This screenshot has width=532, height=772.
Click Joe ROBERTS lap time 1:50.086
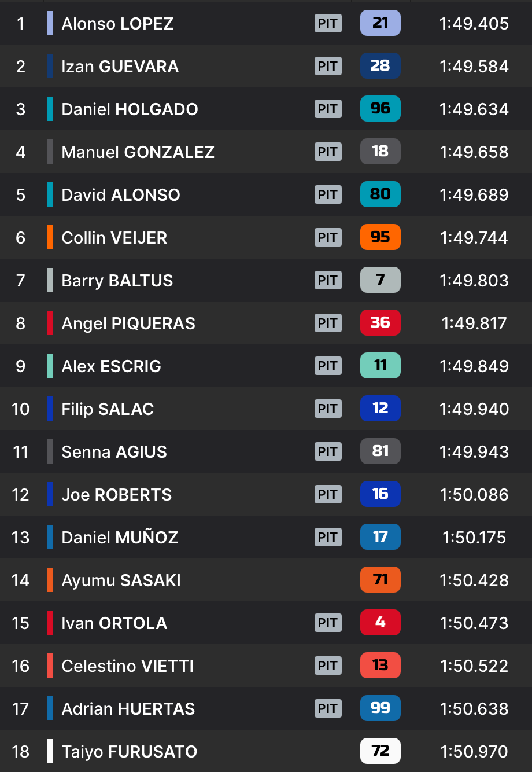tap(474, 495)
